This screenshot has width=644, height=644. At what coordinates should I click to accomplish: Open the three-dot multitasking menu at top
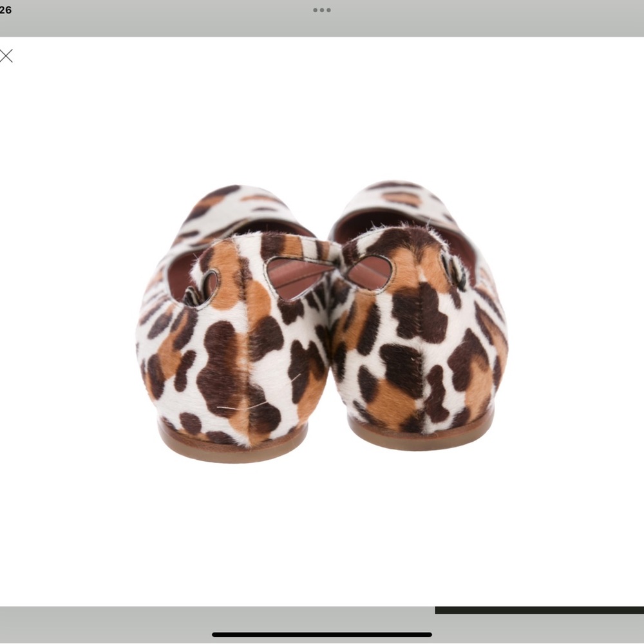point(321,10)
